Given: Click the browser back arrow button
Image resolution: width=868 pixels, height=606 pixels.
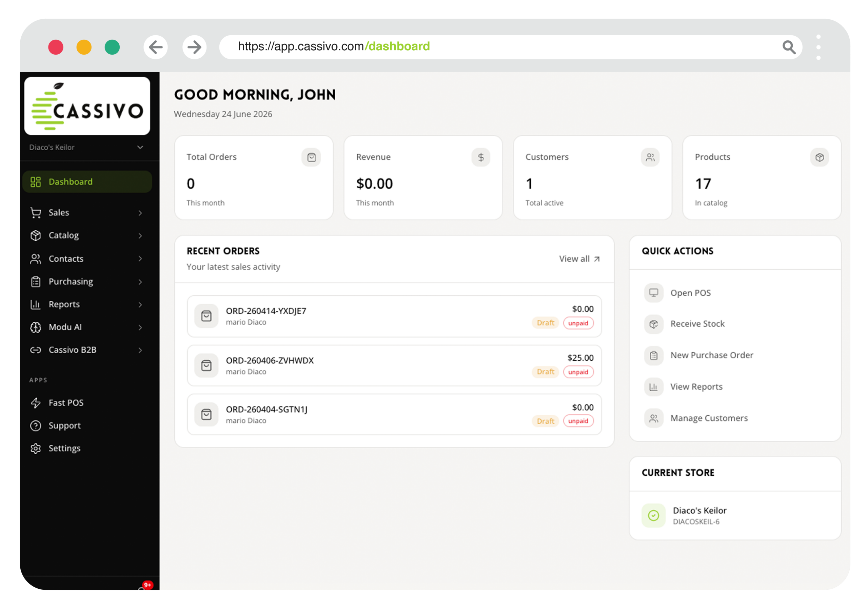Looking at the screenshot, I should pos(155,47).
